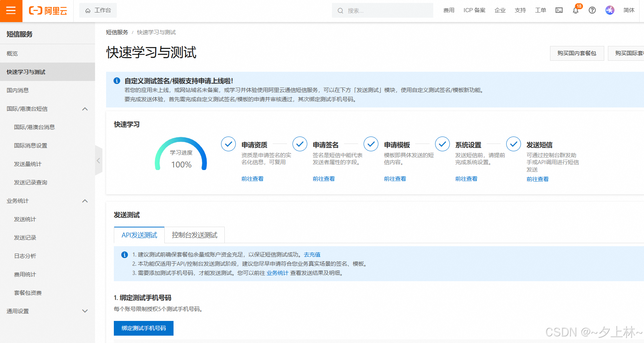Click the 购买国内套餐包 button

tap(577, 53)
